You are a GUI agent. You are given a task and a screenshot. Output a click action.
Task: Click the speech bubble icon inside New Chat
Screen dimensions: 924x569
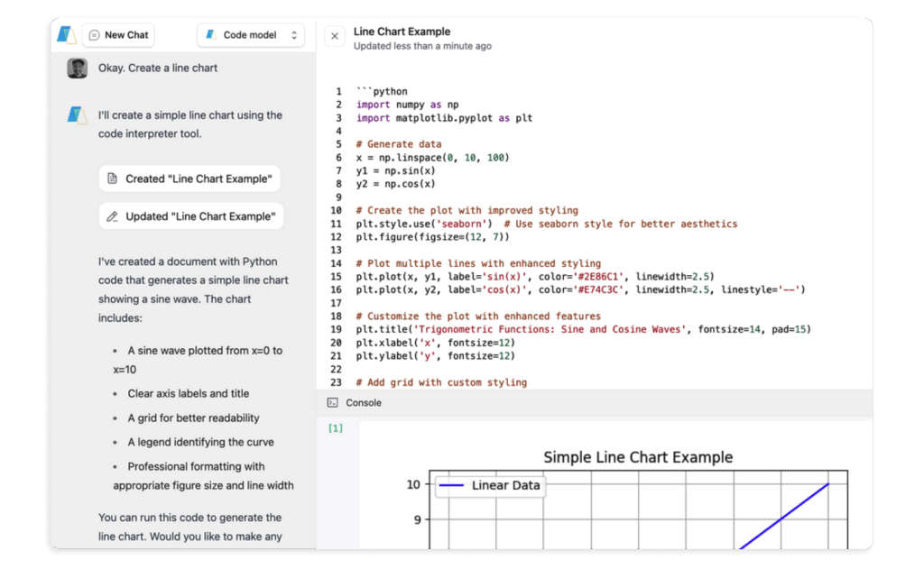96,35
